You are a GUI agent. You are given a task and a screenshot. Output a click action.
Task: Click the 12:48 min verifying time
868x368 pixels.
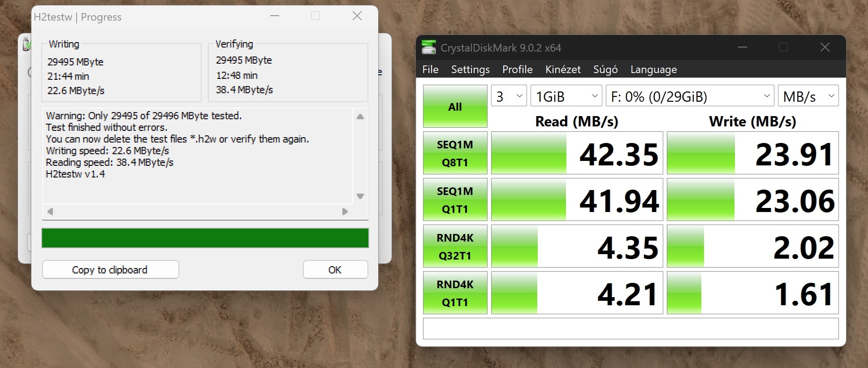237,75
